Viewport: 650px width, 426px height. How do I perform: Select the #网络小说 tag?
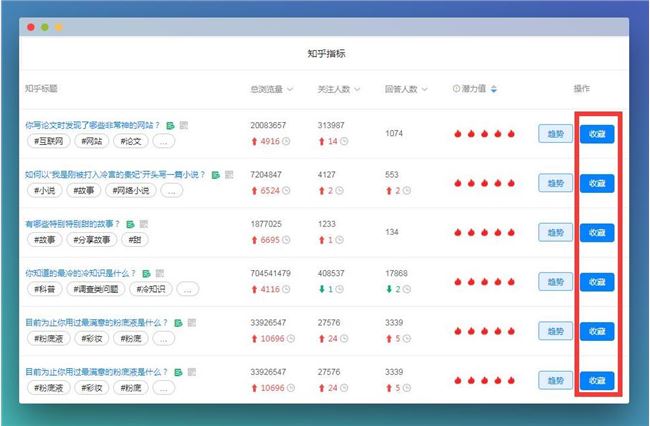pos(131,191)
